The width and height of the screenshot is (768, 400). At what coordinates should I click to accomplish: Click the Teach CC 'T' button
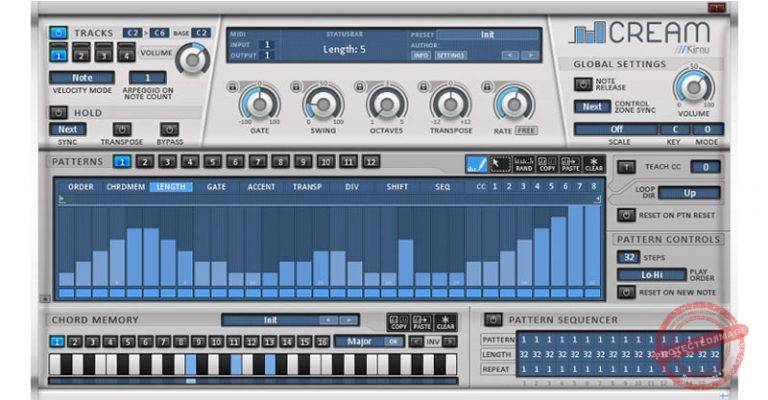[626, 167]
